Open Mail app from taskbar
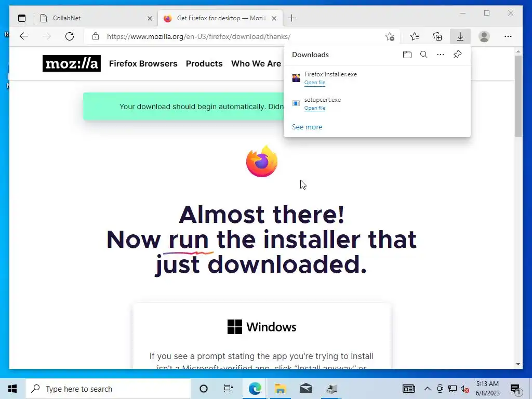Viewport: 532px width, 399px height. coord(305,389)
